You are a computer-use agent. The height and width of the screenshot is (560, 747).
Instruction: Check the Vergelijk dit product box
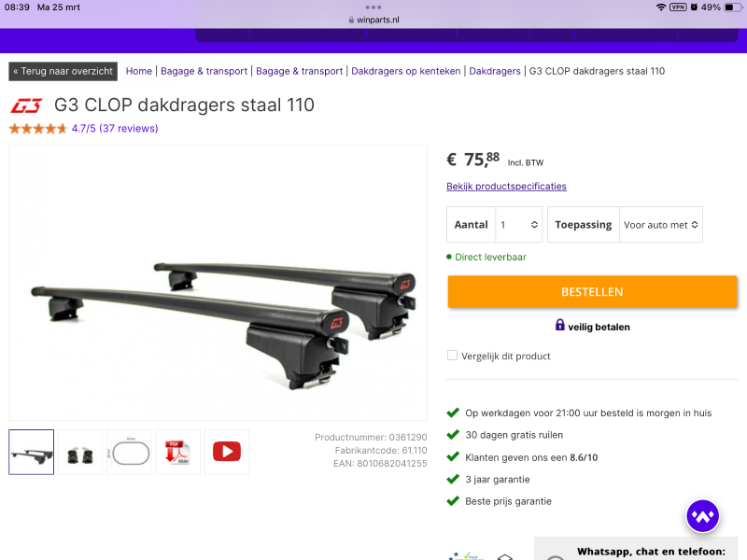pyautogui.click(x=452, y=356)
